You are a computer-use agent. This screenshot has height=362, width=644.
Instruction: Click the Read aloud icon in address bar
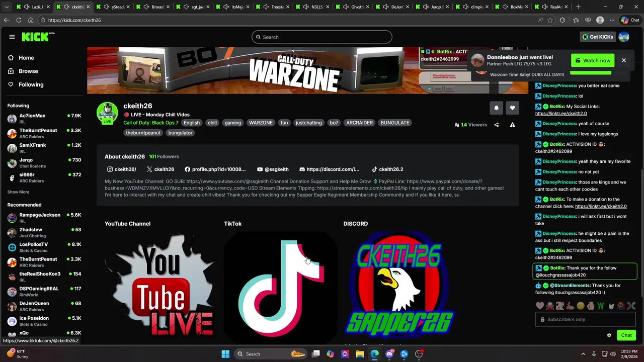pos(540,20)
